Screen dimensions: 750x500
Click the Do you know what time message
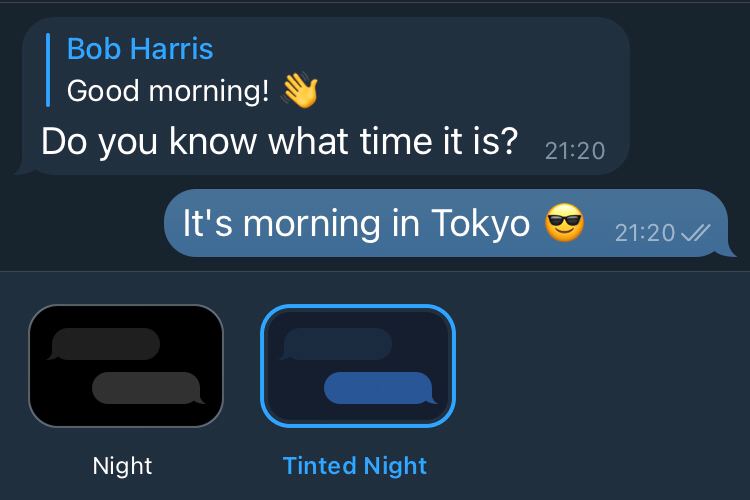coord(280,141)
